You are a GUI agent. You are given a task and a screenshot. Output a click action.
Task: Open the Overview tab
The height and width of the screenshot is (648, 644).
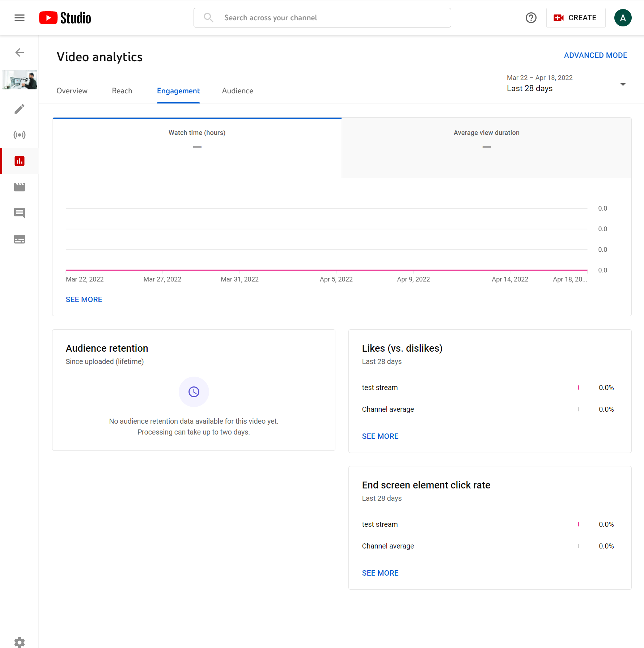click(72, 91)
